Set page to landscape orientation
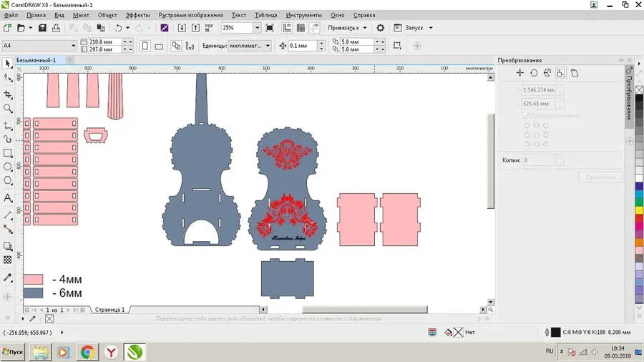Screen dimensions: 644x362 (x=159, y=47)
